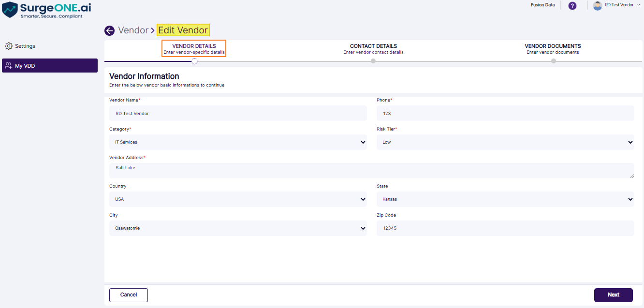The width and height of the screenshot is (644, 308).
Task: Click the Cancel button
Action: pos(129,295)
